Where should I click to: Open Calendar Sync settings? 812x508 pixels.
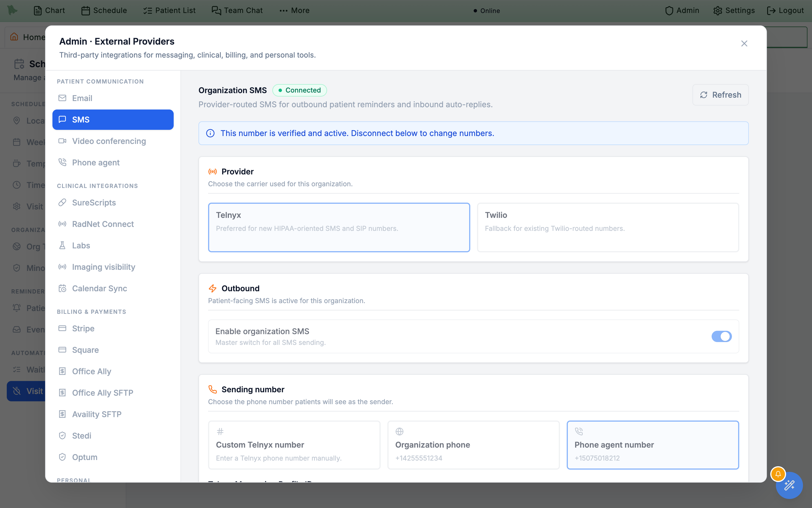pyautogui.click(x=113, y=288)
